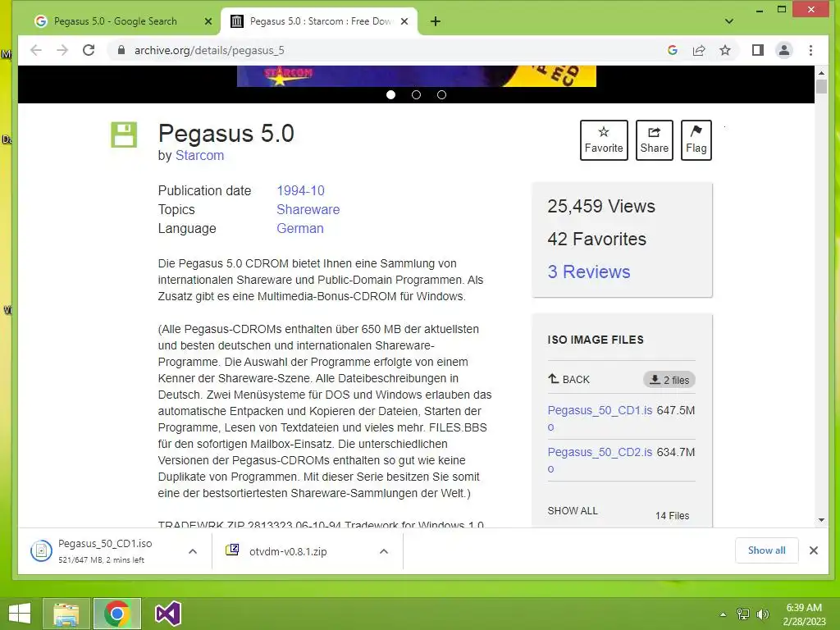Open the Starcom creator link
This screenshot has width=840, height=630.
(x=199, y=155)
